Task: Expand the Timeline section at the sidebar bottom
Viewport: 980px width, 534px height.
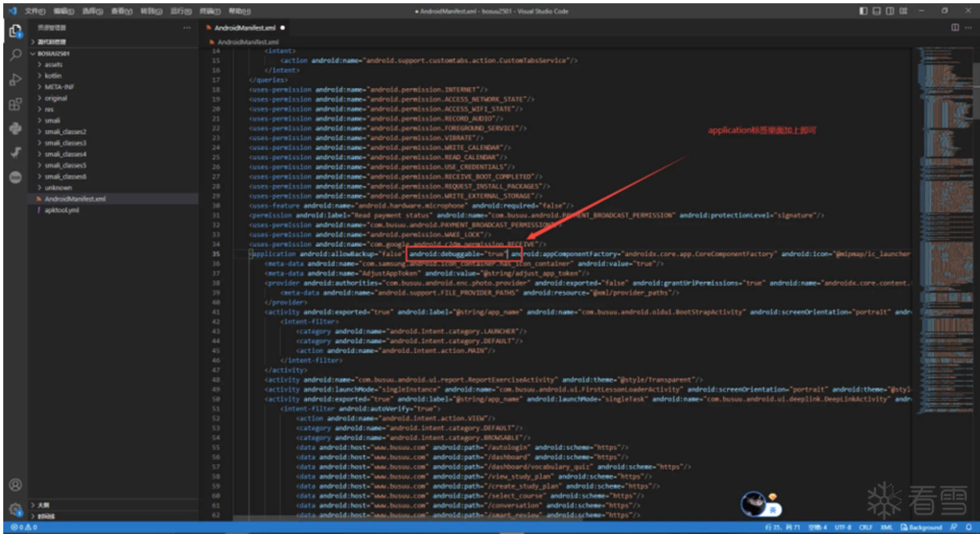Action: [114, 516]
